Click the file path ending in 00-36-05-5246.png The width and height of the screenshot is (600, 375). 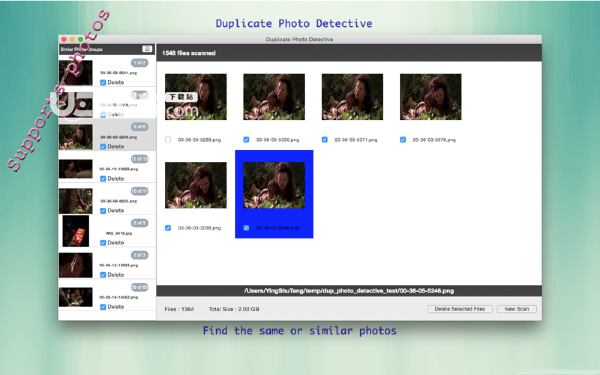[349, 291]
